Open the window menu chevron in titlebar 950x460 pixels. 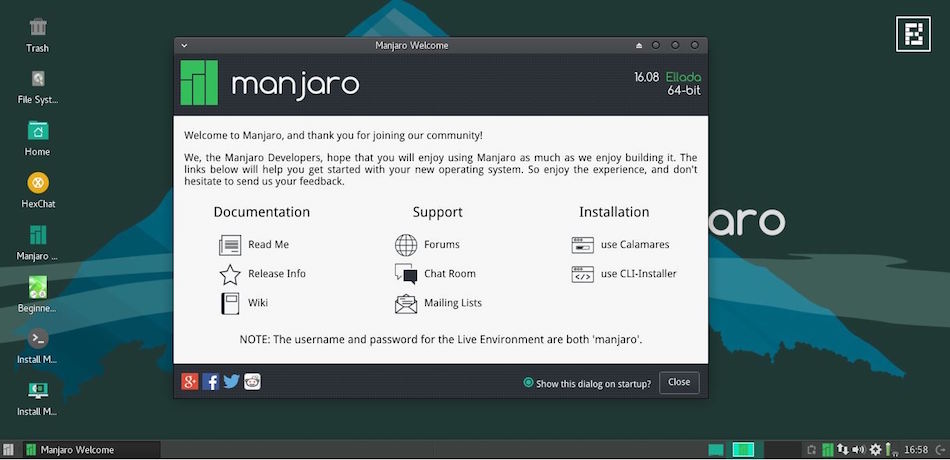tap(184, 45)
